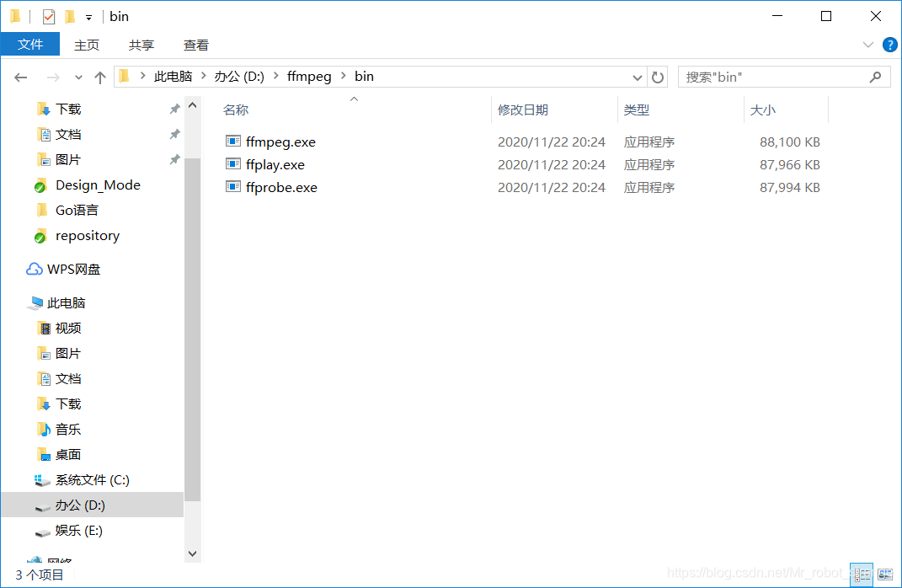Viewport: 902px width, 588px height.
Task: Select WPS网盘 in navigation pane
Action: tap(73, 270)
